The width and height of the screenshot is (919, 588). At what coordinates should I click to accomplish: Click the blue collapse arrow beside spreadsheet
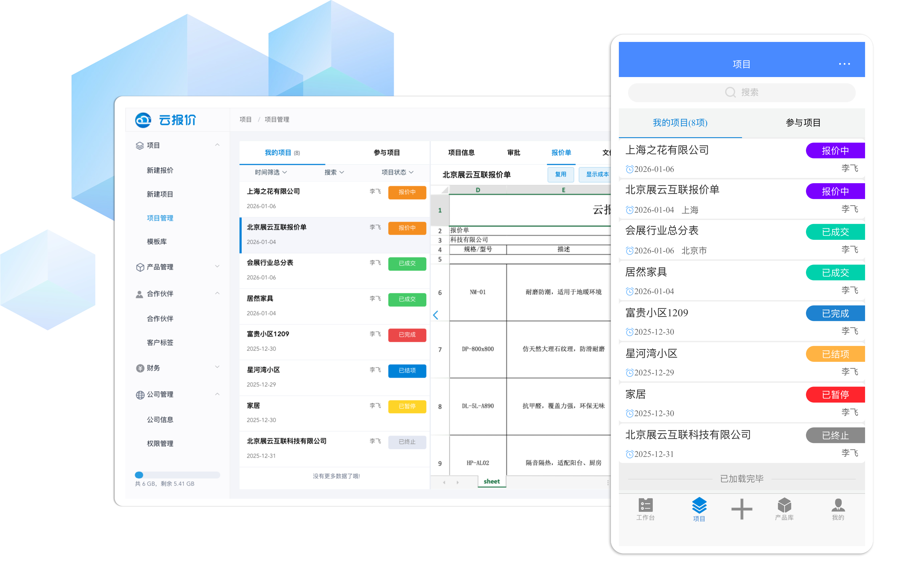pos(436,315)
